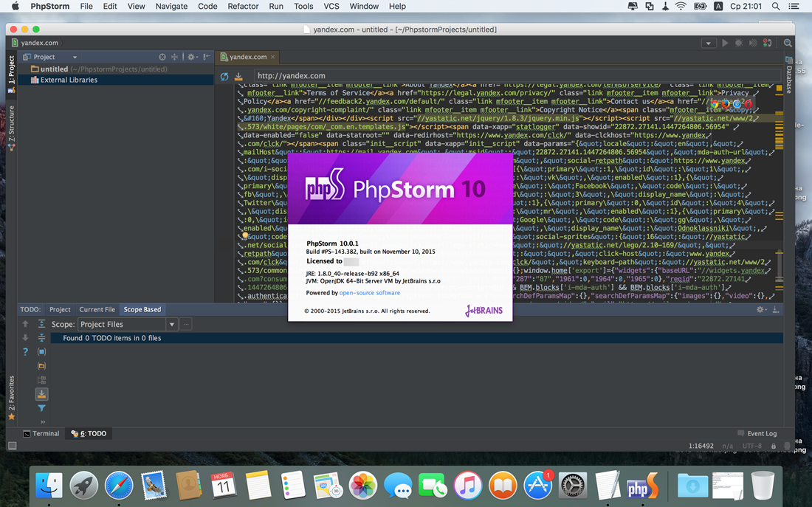
Task: Open the Terminal tool window
Action: (41, 433)
